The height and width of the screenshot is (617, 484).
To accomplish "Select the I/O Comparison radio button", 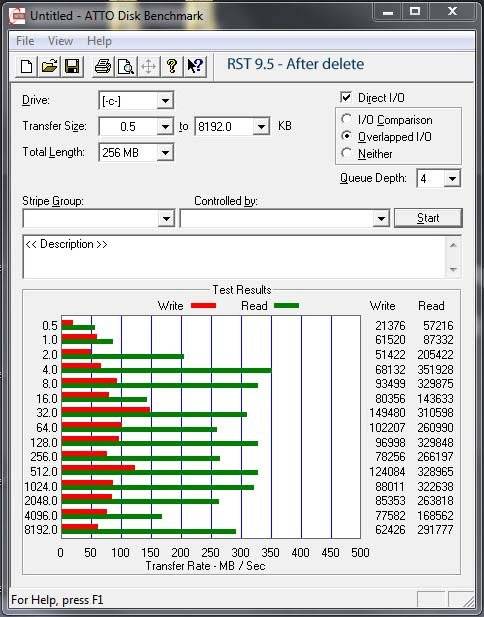I will click(x=347, y=119).
